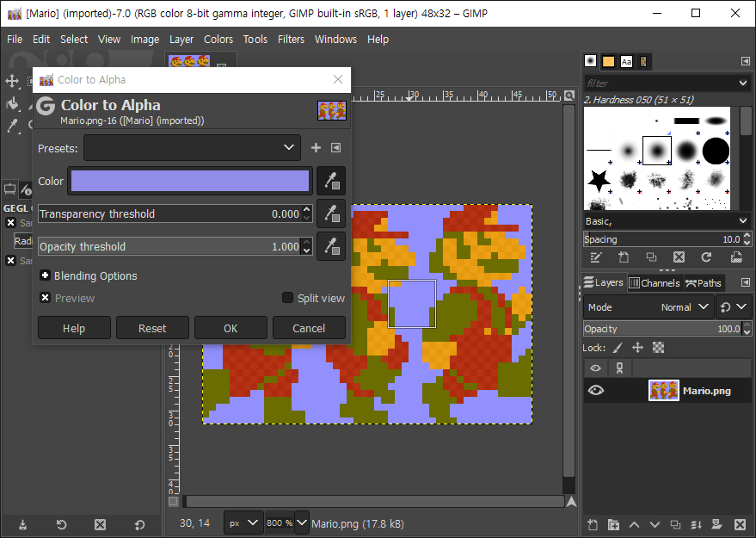Refresh the brushes list
The height and width of the screenshot is (538, 756).
(706, 257)
